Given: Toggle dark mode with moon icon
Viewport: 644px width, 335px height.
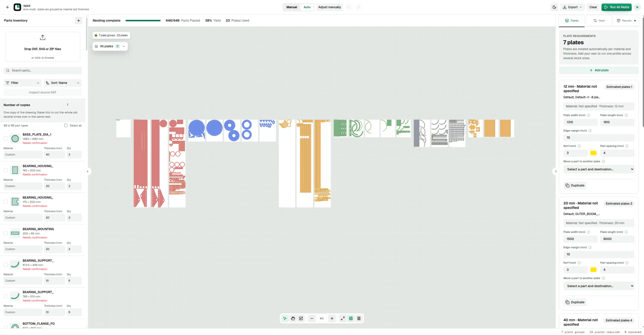Looking at the screenshot, I should click(x=554, y=7).
